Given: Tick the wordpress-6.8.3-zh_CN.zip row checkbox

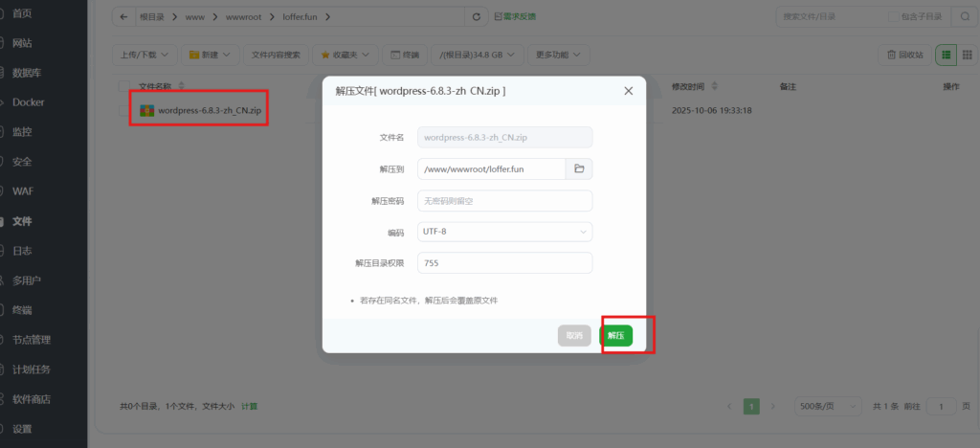Looking at the screenshot, I should point(123,111).
